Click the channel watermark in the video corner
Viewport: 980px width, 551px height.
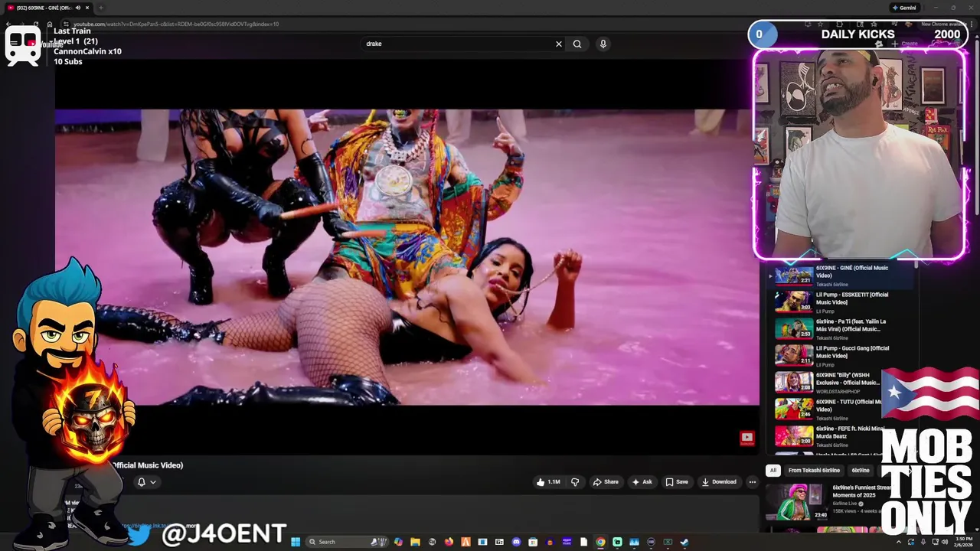pos(746,438)
